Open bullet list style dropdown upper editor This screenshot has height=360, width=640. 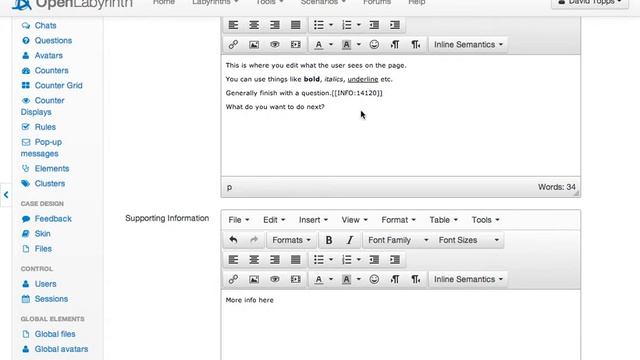point(331,25)
